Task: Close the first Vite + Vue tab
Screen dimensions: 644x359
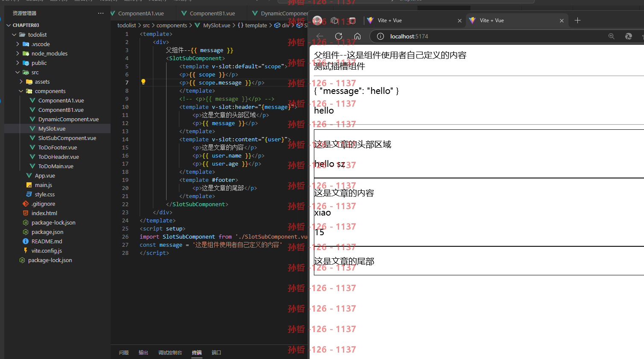Action: [x=460, y=20]
